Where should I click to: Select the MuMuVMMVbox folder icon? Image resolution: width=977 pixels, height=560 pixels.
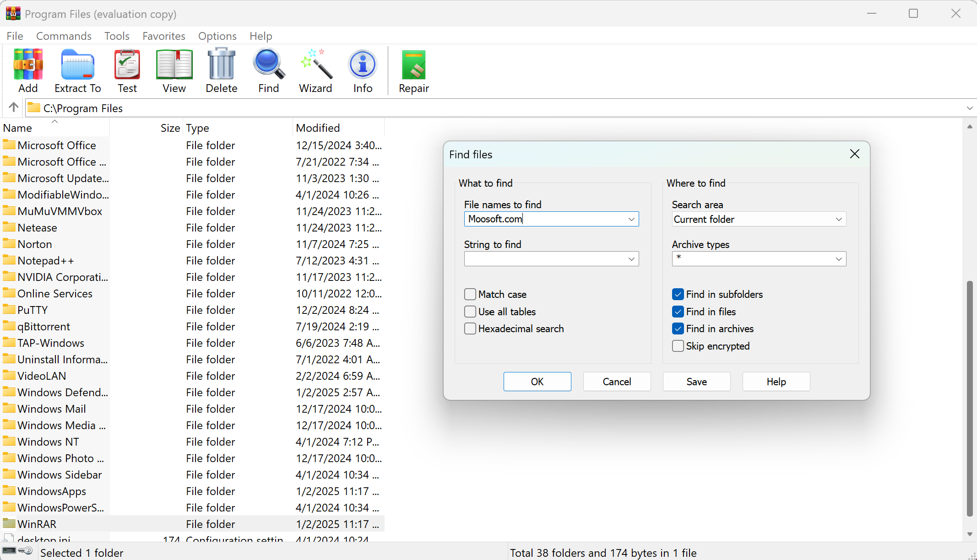(9, 210)
